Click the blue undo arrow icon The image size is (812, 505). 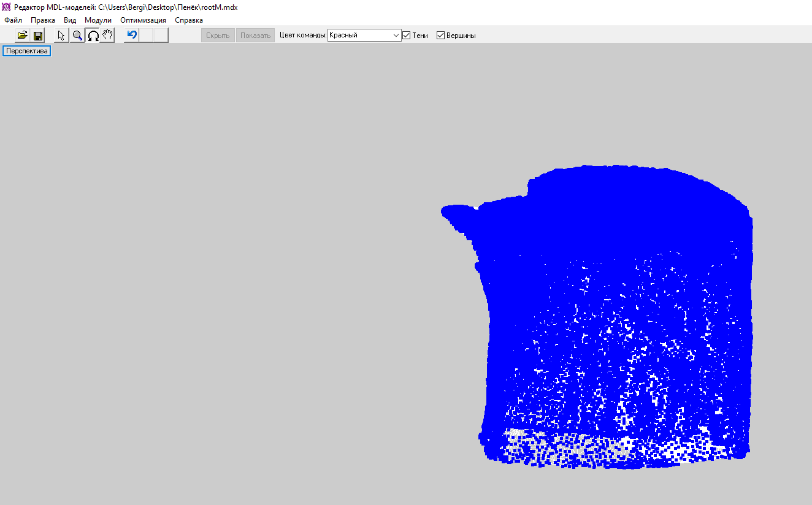[x=131, y=36]
